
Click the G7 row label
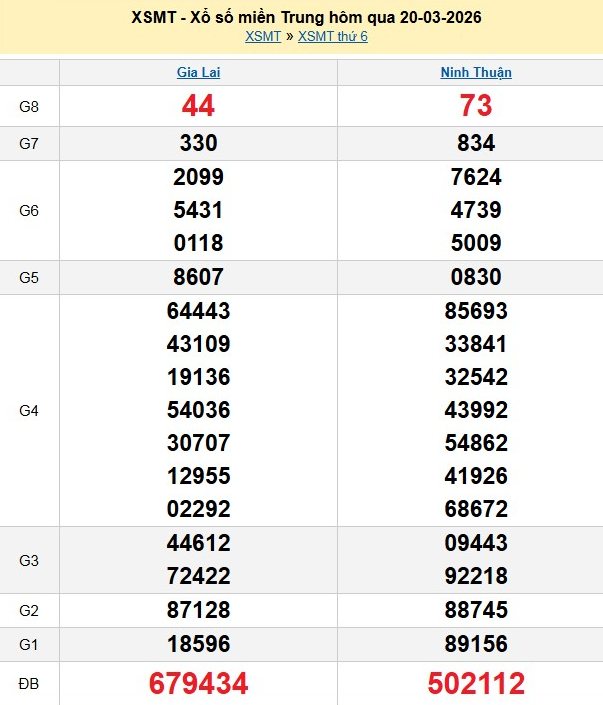click(x=29, y=144)
